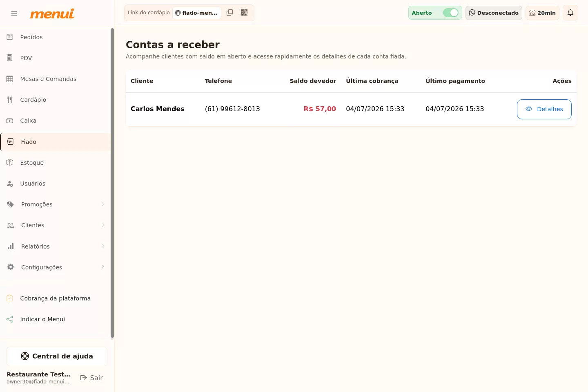Click the store icon beside 20min

[532, 13]
